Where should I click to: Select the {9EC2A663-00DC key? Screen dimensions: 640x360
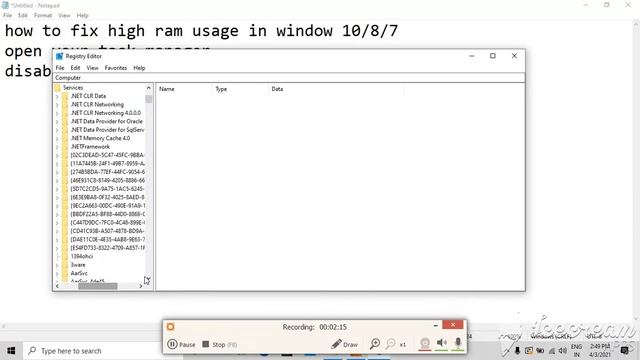(x=107, y=206)
